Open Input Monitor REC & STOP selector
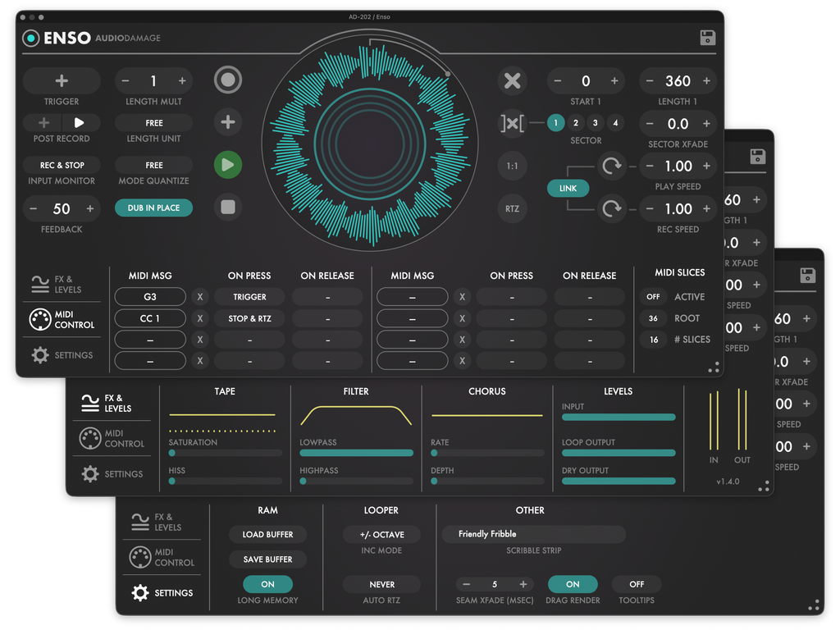This screenshot has width=840, height=630. pyautogui.click(x=62, y=165)
